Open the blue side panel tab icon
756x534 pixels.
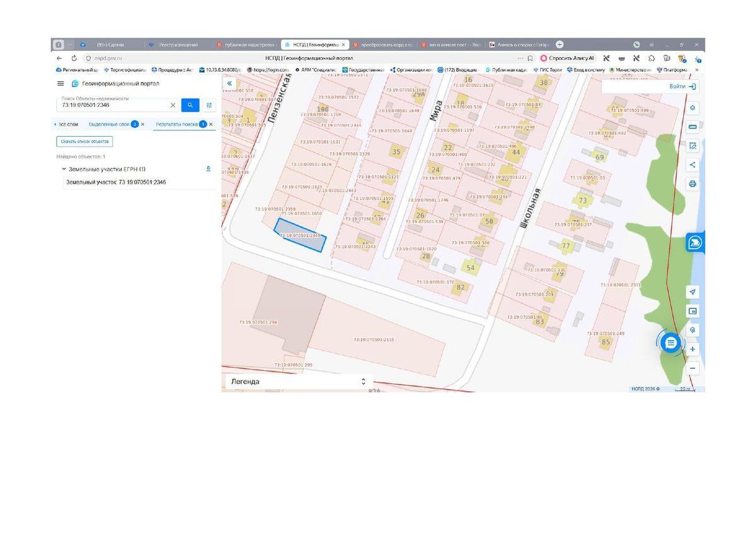tap(695, 242)
